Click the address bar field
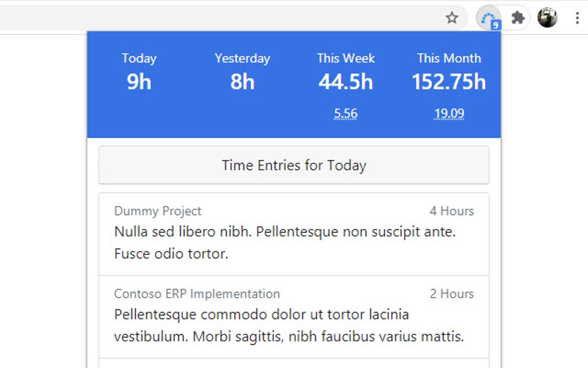This screenshot has width=588, height=368. click(x=219, y=18)
